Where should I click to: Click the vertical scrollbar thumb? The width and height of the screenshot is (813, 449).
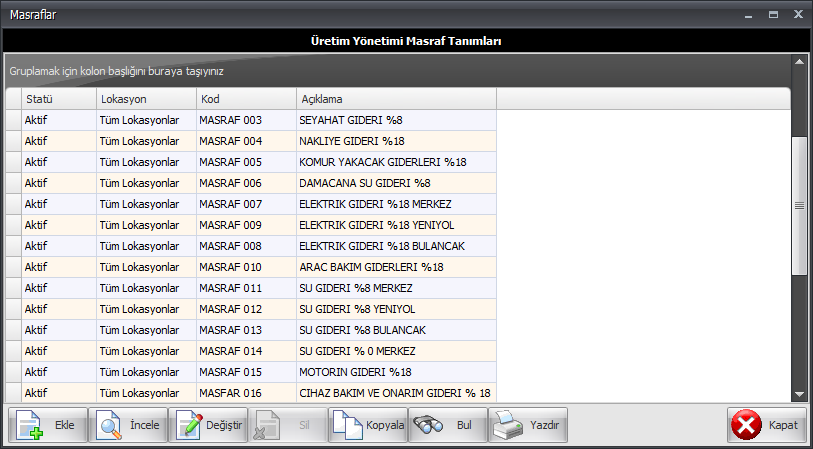[x=799, y=206]
